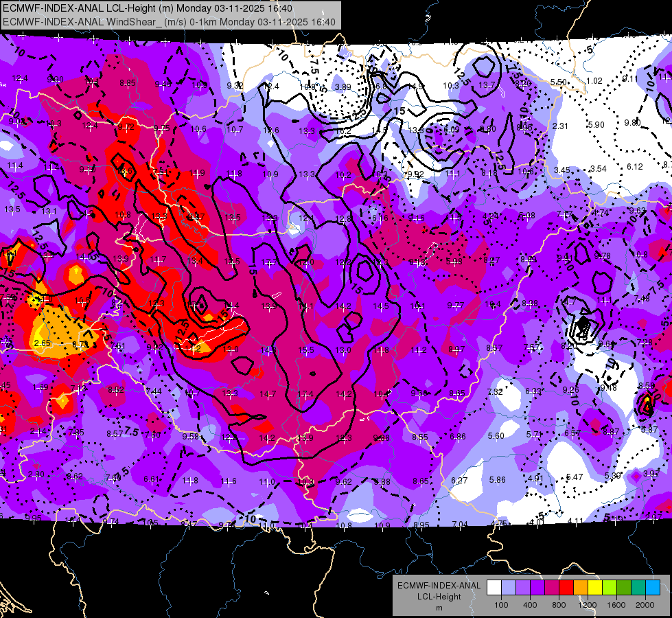This screenshot has height=618, width=672.
Task: Click the map value 3.89
Action: [x=343, y=87]
